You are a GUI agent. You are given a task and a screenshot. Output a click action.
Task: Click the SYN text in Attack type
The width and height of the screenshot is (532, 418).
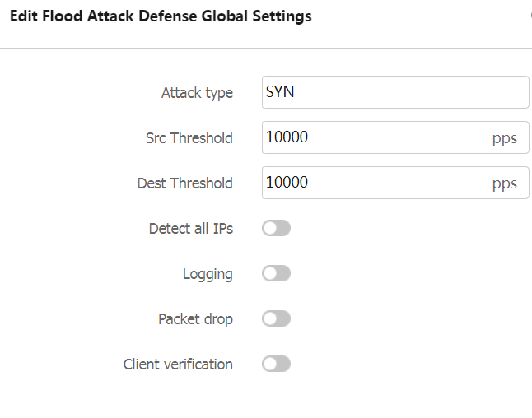[280, 92]
